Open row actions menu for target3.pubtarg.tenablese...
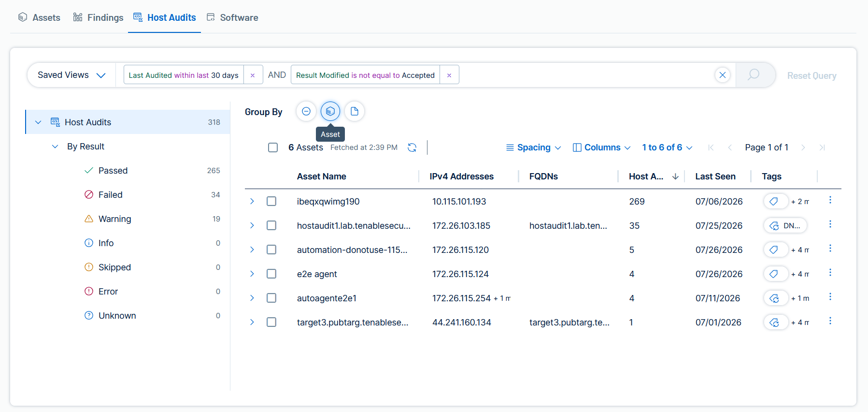 (x=830, y=321)
